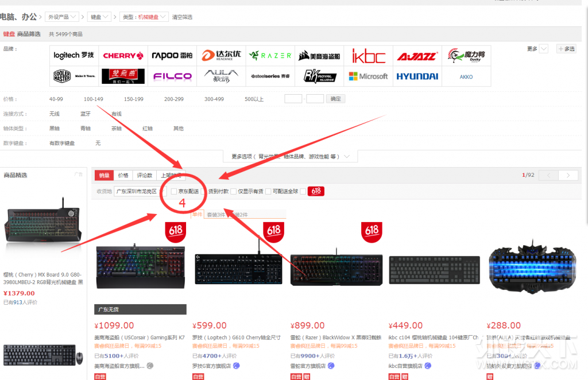Open the 收货地 location dropdown
Image resolution: width=588 pixels, height=380 pixels.
(x=139, y=191)
